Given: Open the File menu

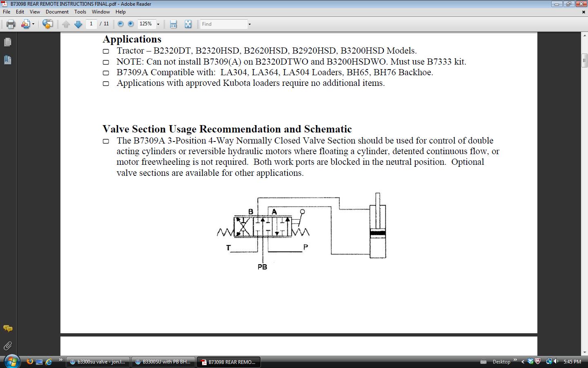Looking at the screenshot, I should 7,12.
